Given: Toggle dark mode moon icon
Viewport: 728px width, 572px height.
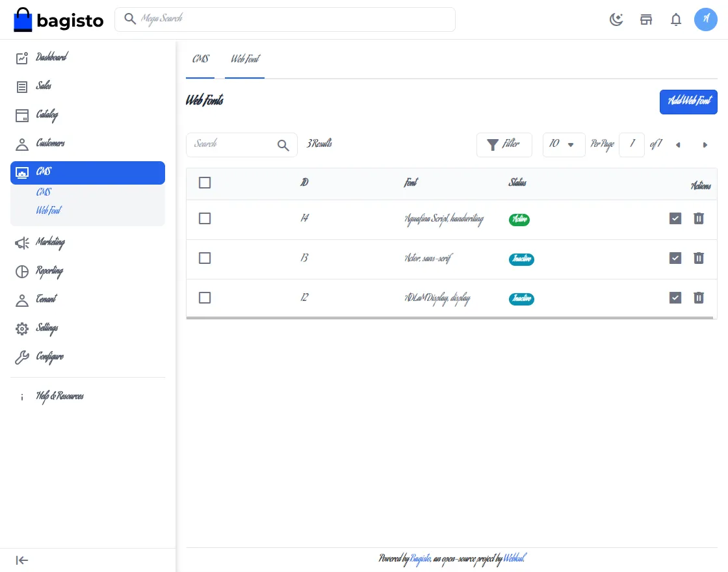Looking at the screenshot, I should [616, 19].
